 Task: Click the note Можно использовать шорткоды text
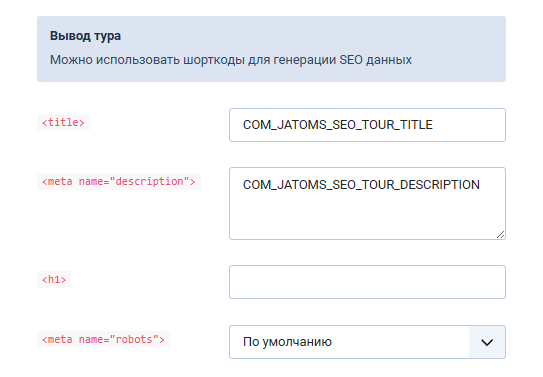point(231,60)
